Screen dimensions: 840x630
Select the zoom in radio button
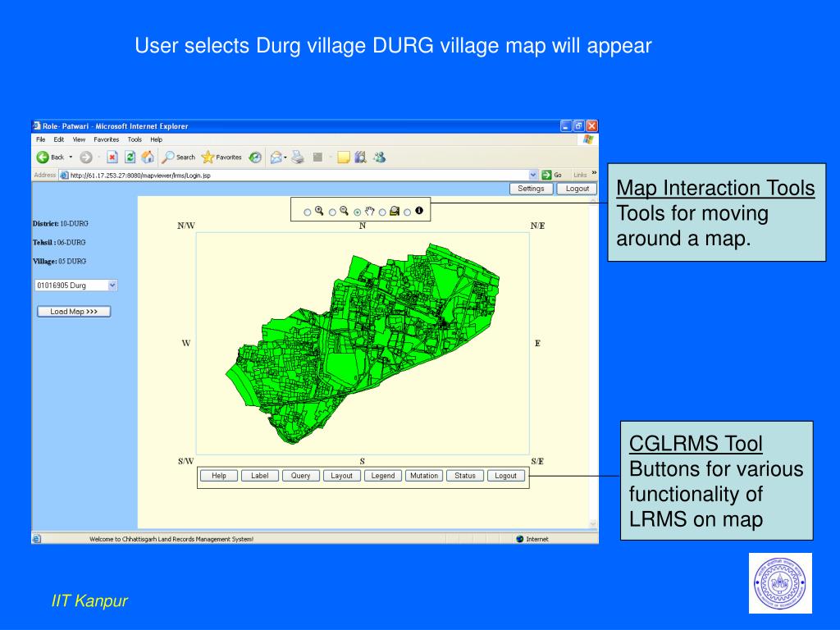tap(308, 212)
